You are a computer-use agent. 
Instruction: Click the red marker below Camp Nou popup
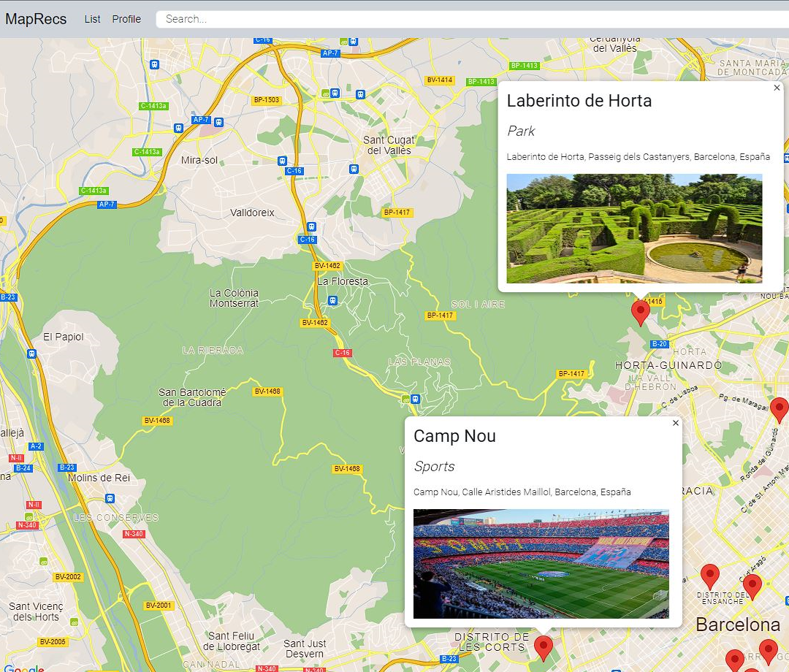543,648
